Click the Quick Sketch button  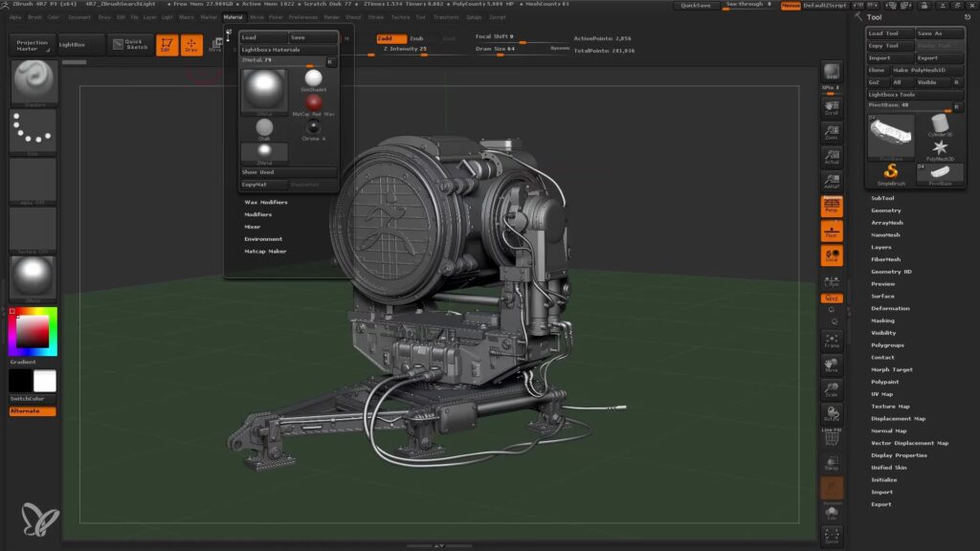[129, 45]
